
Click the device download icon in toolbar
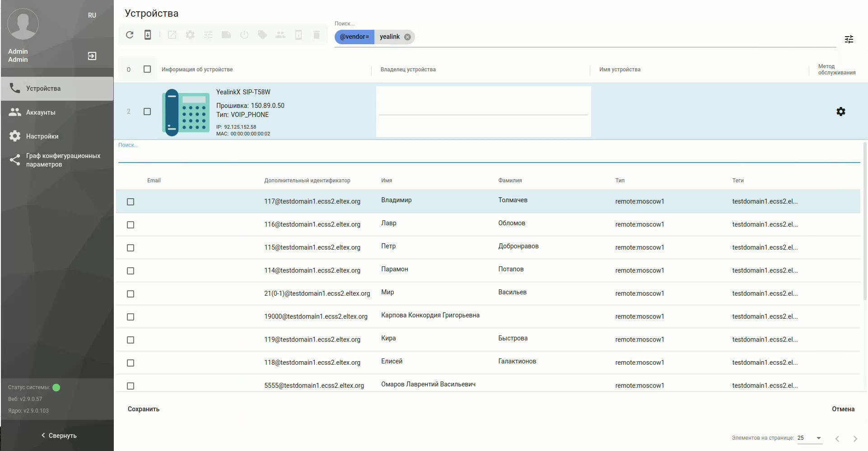coord(148,35)
